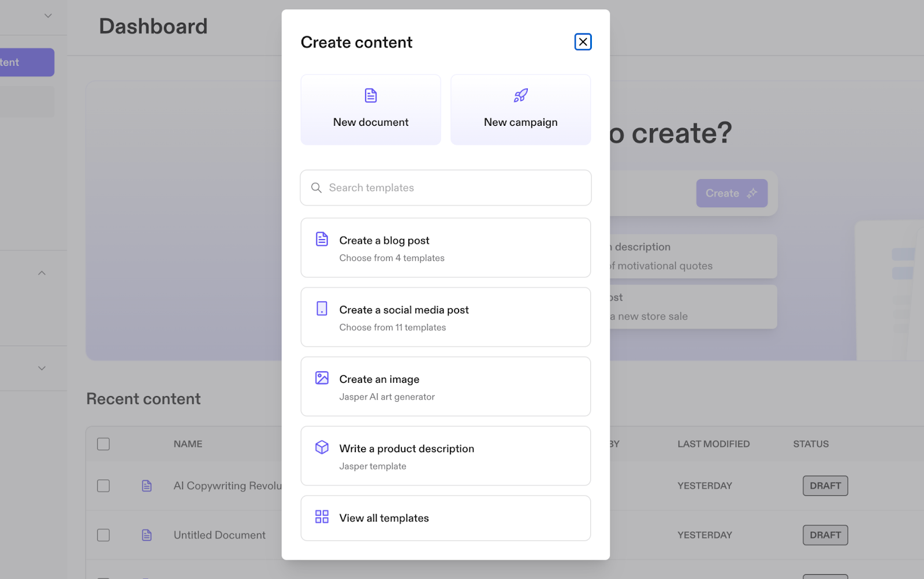
Task: Expand the lower sidebar section chevron
Action: click(x=42, y=368)
